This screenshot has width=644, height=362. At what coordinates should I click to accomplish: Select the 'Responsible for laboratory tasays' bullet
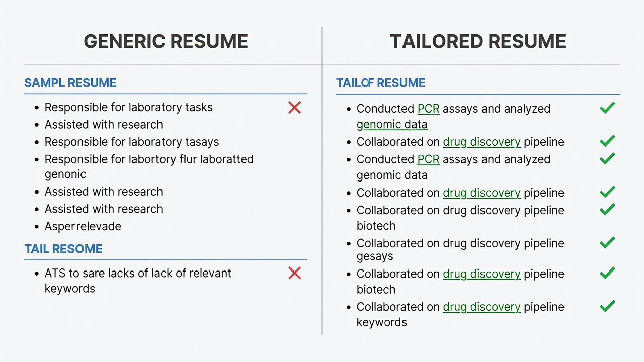tap(132, 142)
